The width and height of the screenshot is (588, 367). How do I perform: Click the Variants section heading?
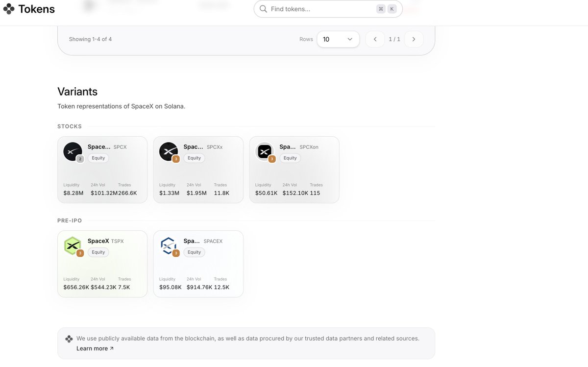77,92
